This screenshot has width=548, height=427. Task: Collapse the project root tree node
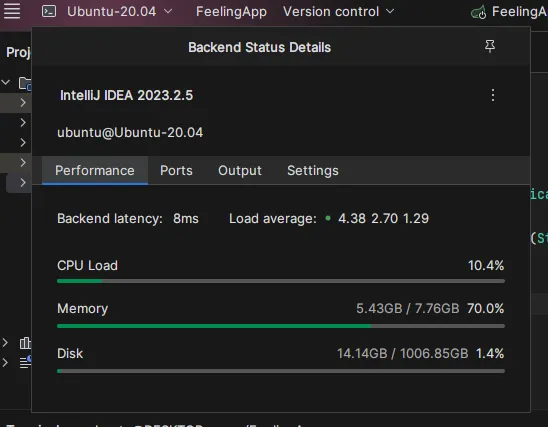click(x=6, y=83)
